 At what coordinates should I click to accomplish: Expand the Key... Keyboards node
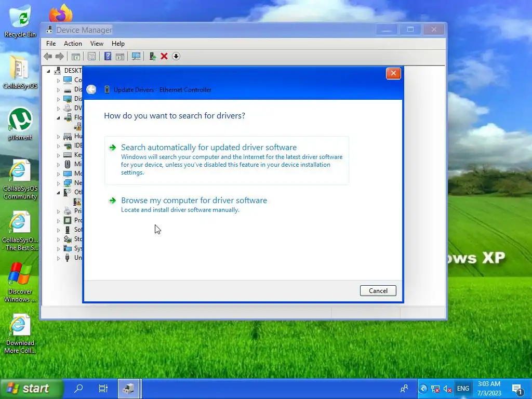[58, 155]
